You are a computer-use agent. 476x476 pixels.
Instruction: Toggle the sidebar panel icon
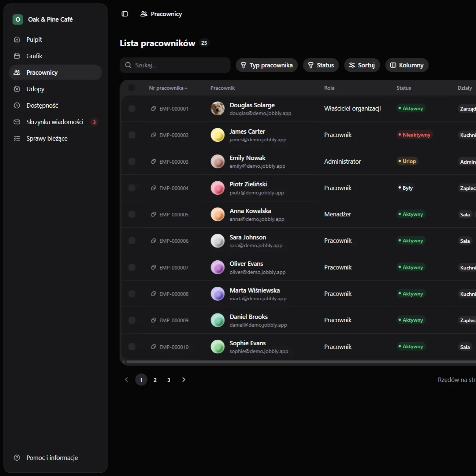click(x=125, y=14)
